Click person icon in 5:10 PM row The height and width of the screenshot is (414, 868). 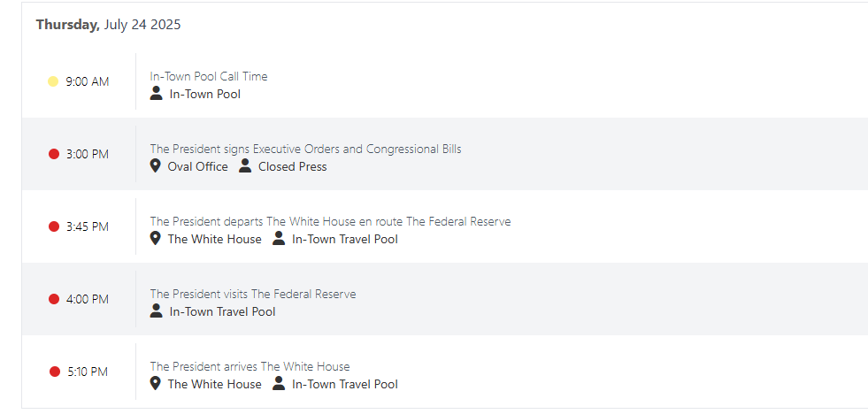[x=279, y=384]
